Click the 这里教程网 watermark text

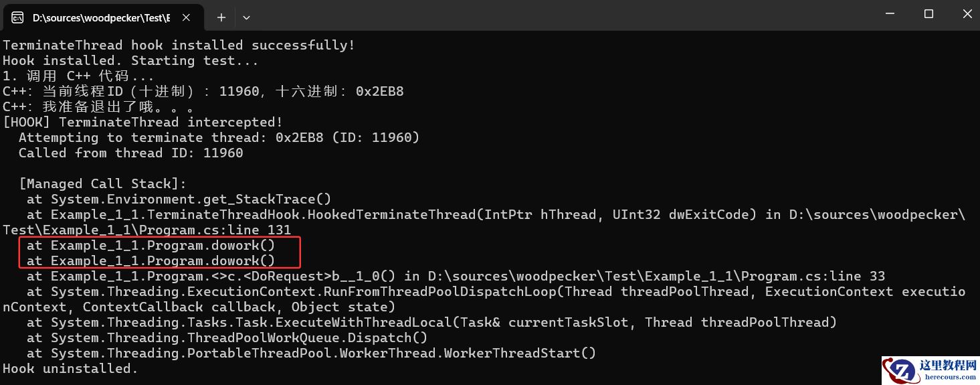click(x=948, y=366)
